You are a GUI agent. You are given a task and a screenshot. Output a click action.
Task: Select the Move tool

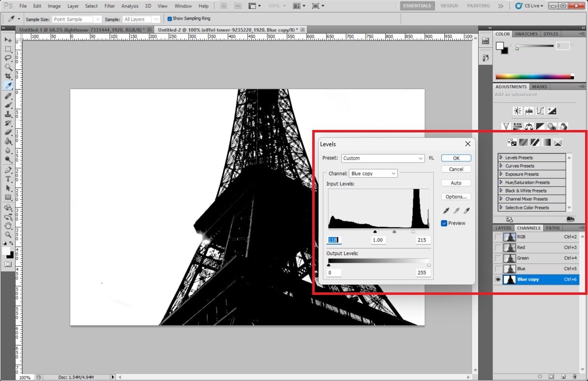point(8,40)
